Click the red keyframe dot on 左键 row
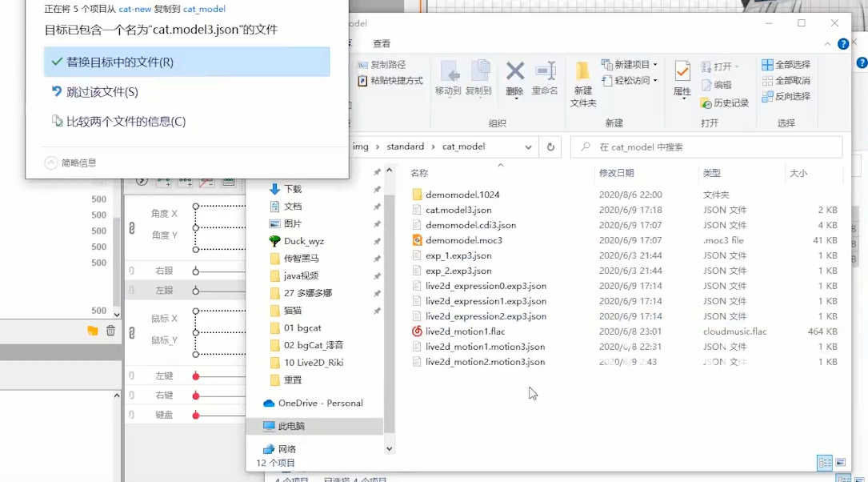 (x=196, y=376)
